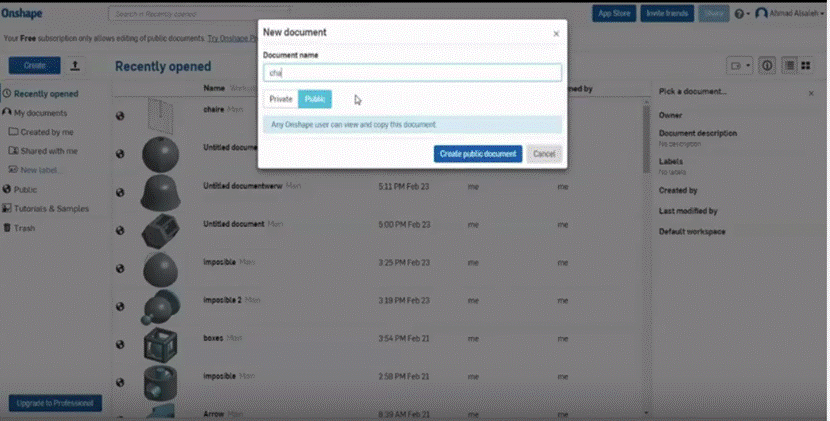Click globe icon of impocible 2 row
Viewport: 830px width, 421px height.
(x=120, y=306)
